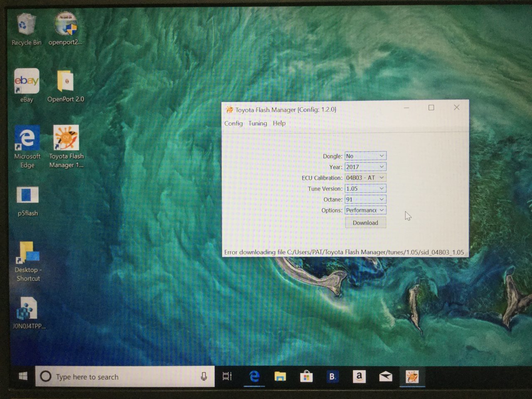Screen dimensions: 532x399
Task: Click the 'Type here to search' box
Action: point(125,377)
